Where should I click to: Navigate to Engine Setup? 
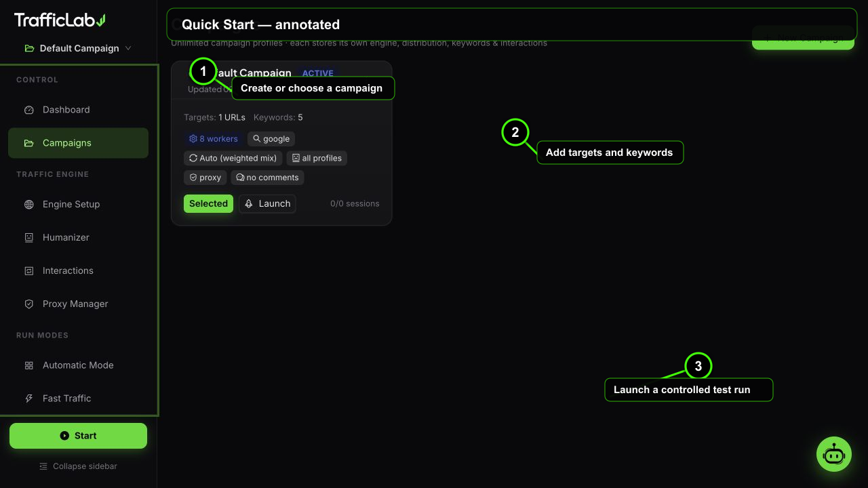(78, 204)
